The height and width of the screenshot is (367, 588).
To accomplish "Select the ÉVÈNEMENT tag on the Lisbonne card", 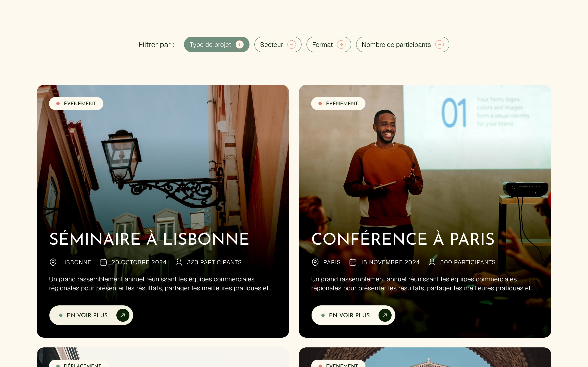I will [76, 103].
